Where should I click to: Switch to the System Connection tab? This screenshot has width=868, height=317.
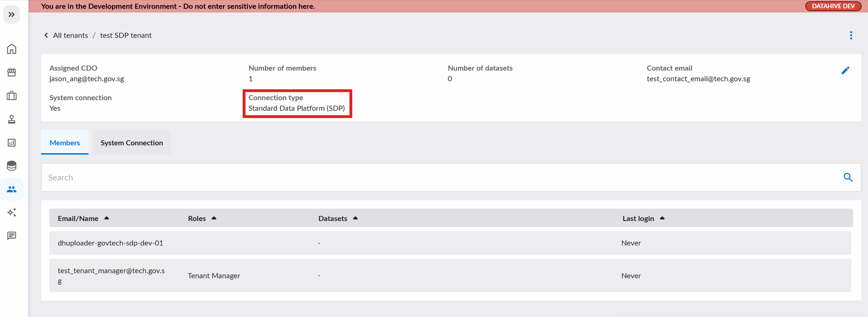pos(132,143)
